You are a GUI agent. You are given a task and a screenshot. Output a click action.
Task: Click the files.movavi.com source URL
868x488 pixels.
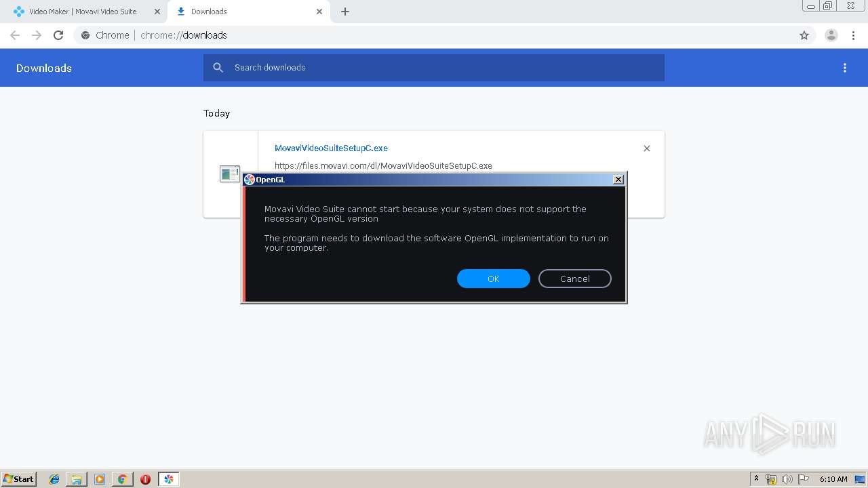(383, 165)
